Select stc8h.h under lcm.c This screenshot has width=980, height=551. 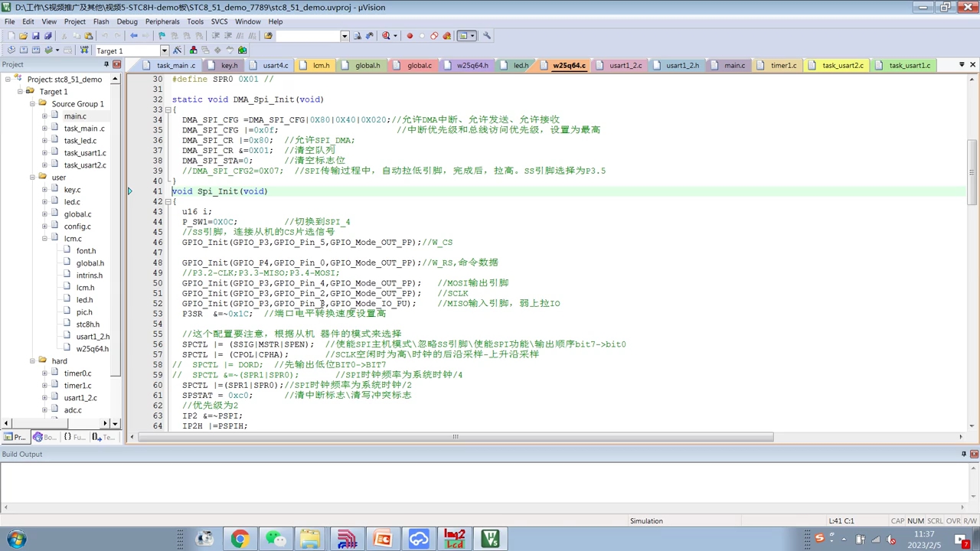coord(87,324)
